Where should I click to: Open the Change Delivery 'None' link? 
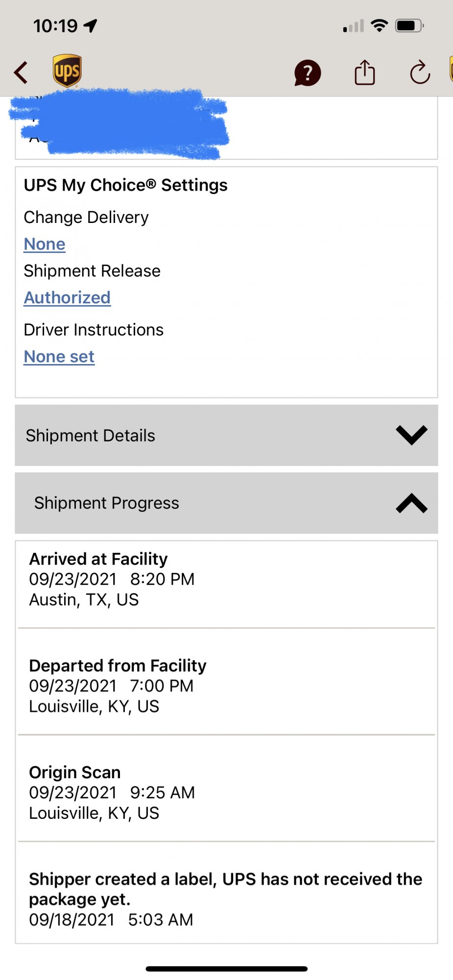click(x=45, y=244)
